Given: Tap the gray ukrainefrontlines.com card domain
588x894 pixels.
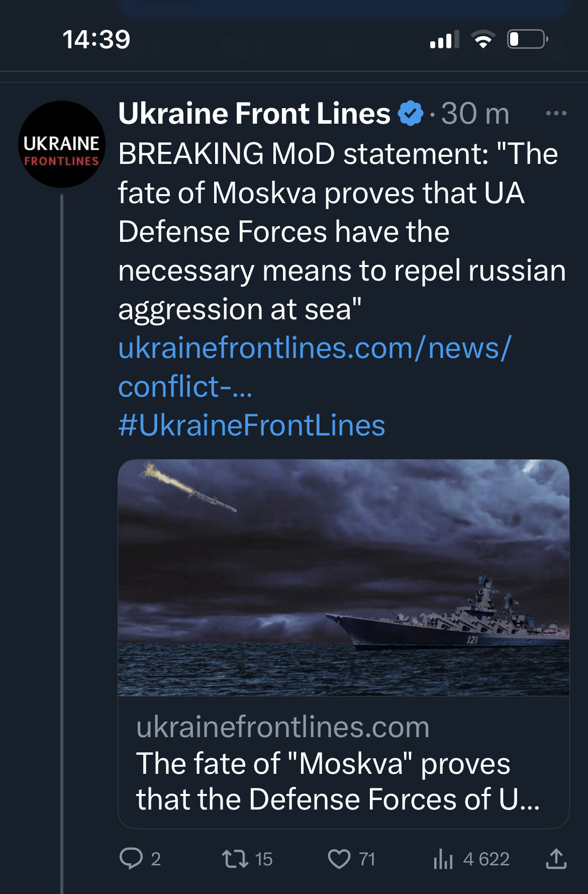Looking at the screenshot, I should tap(283, 727).
